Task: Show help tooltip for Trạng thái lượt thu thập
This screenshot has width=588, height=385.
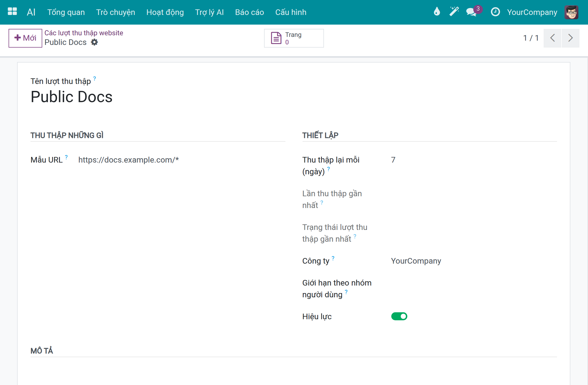Action: click(355, 236)
